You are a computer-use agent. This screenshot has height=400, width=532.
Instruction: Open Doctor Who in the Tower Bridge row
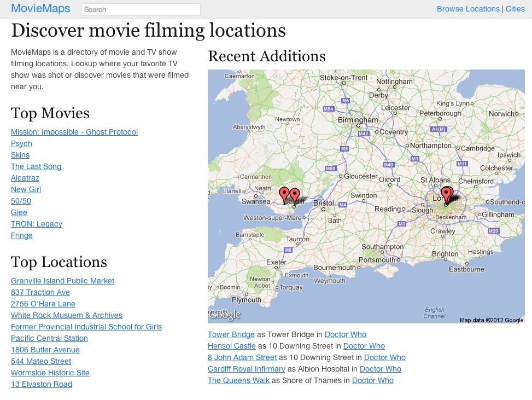coord(346,334)
